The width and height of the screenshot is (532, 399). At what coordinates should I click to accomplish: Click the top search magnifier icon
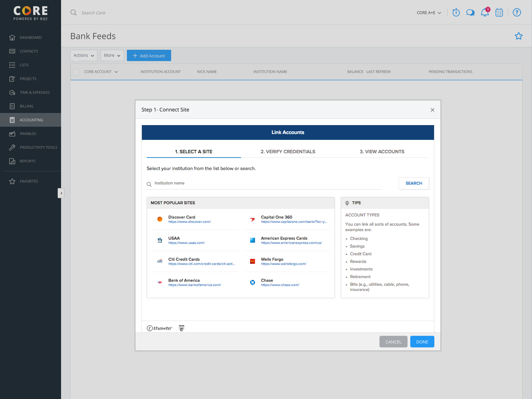tap(73, 13)
